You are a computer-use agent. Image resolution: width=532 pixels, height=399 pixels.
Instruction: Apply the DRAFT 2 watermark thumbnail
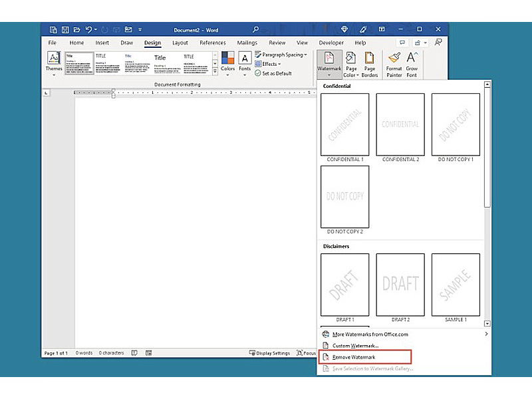tap(400, 285)
